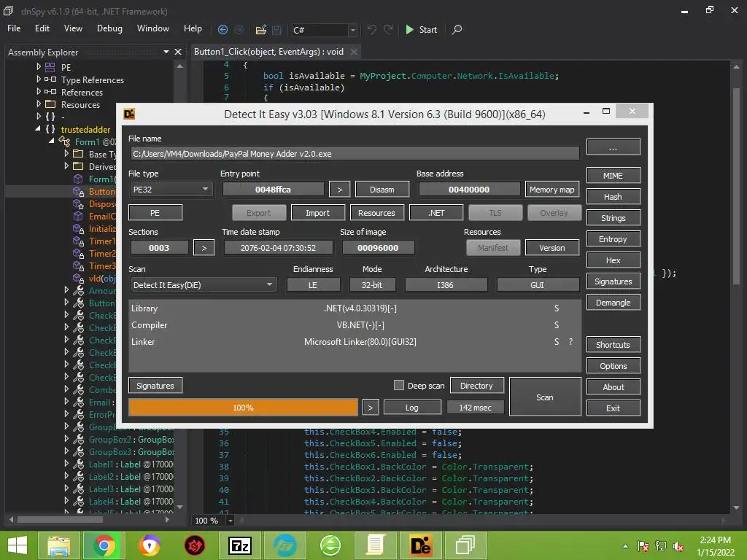Open the Edit menu in dnSpy

click(x=42, y=28)
